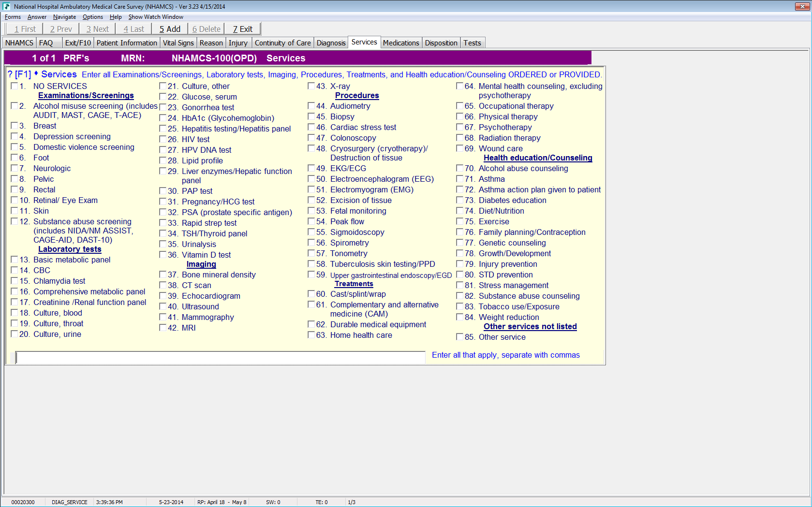Click the F1 help question mark icon
812x507 pixels.
point(10,74)
